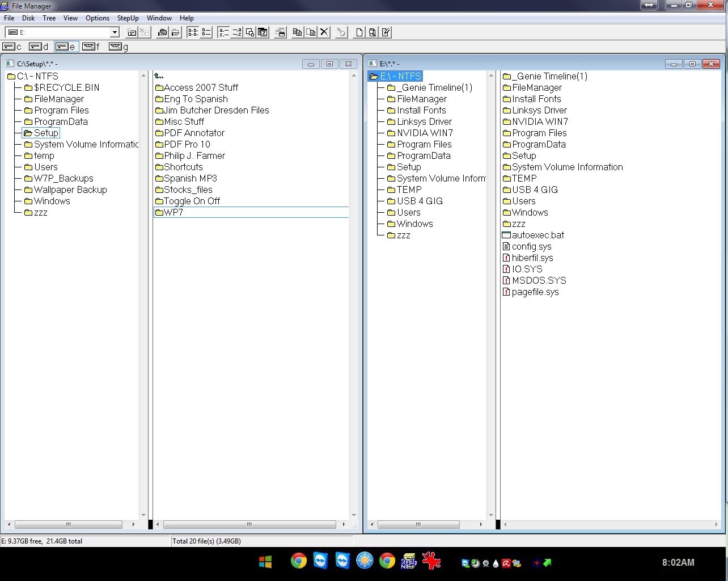
Task: Switch to all file details view
Action: [x=206, y=32]
